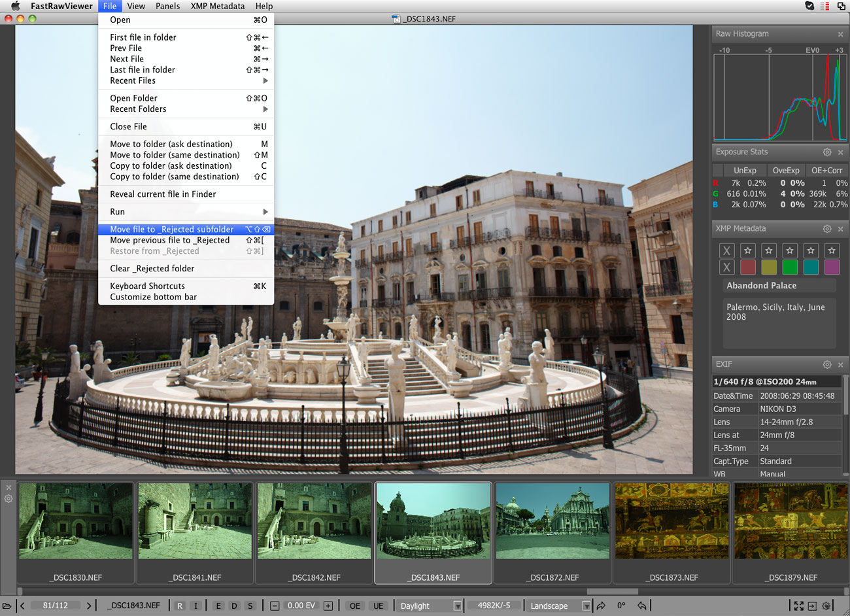Click the fullscreen icon in bottom bar

pos(798,606)
